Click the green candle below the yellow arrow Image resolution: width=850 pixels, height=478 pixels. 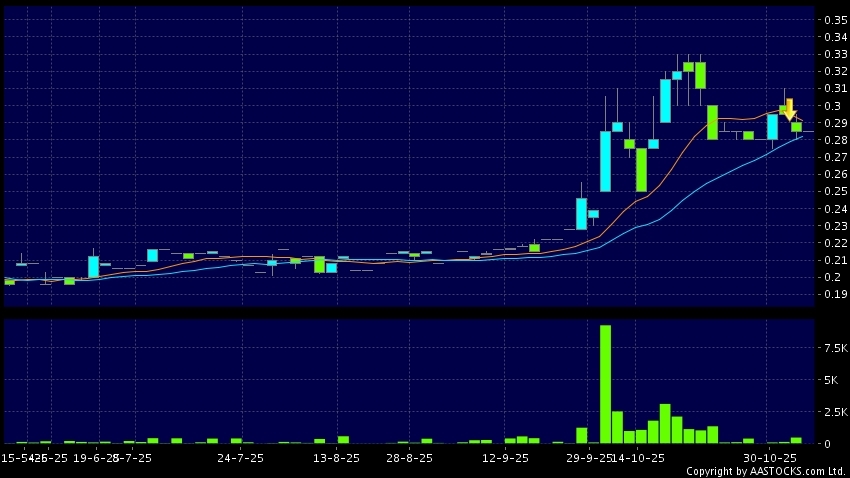click(797, 127)
